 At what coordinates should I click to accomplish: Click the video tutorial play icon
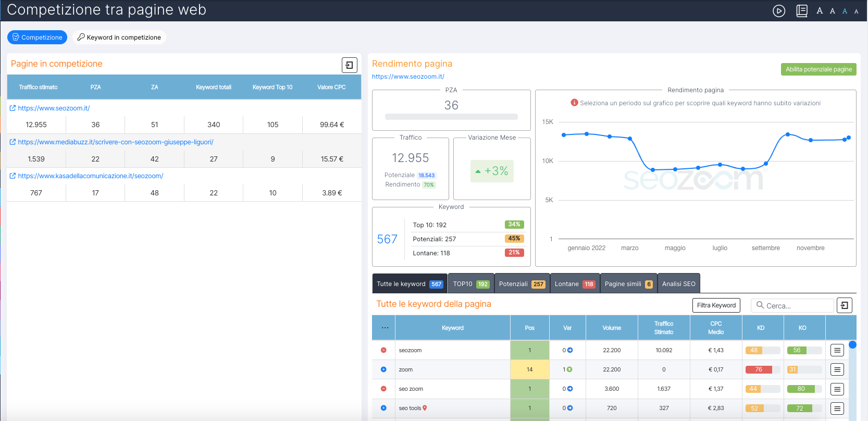(x=778, y=11)
